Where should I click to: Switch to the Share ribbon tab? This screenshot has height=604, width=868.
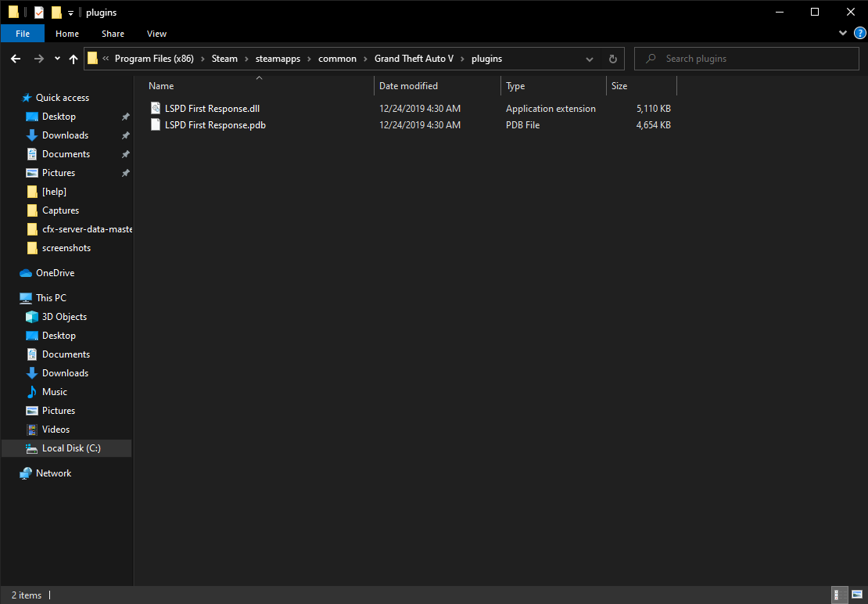click(x=113, y=34)
